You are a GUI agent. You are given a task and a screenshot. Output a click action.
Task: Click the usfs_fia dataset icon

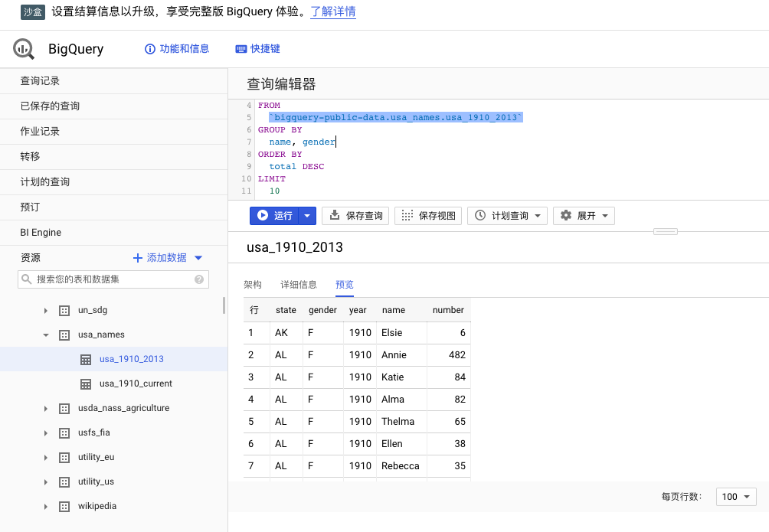(64, 433)
